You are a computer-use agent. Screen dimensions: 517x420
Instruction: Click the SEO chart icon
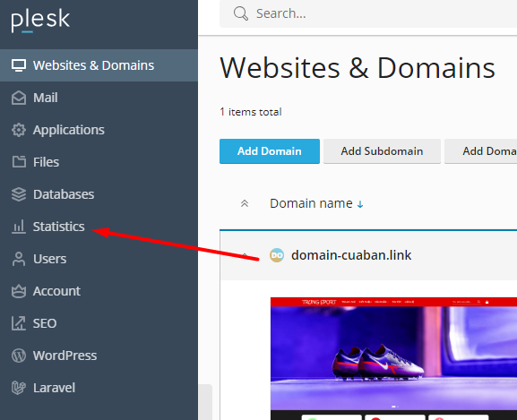(19, 323)
